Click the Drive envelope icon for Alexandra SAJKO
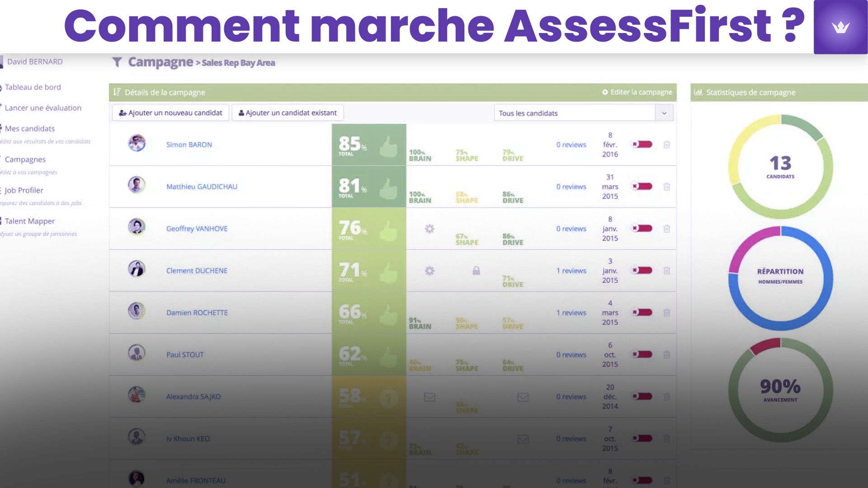This screenshot has width=868, height=488. point(523,397)
